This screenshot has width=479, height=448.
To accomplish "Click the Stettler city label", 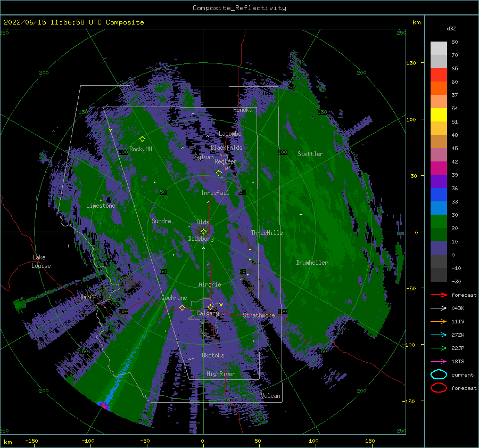I will click(x=310, y=154).
